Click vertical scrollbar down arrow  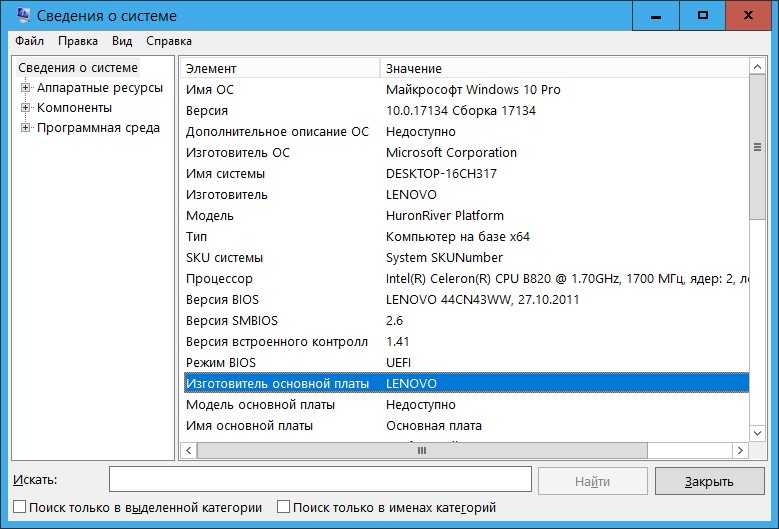tap(757, 433)
